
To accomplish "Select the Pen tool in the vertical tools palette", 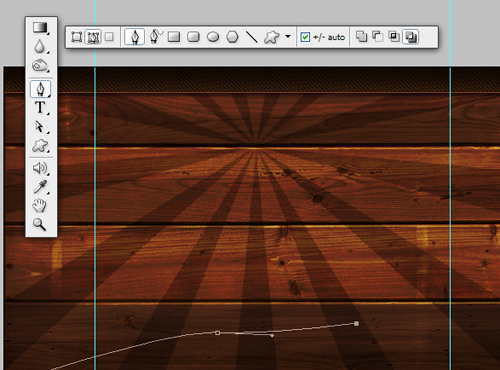I will pyautogui.click(x=40, y=89).
